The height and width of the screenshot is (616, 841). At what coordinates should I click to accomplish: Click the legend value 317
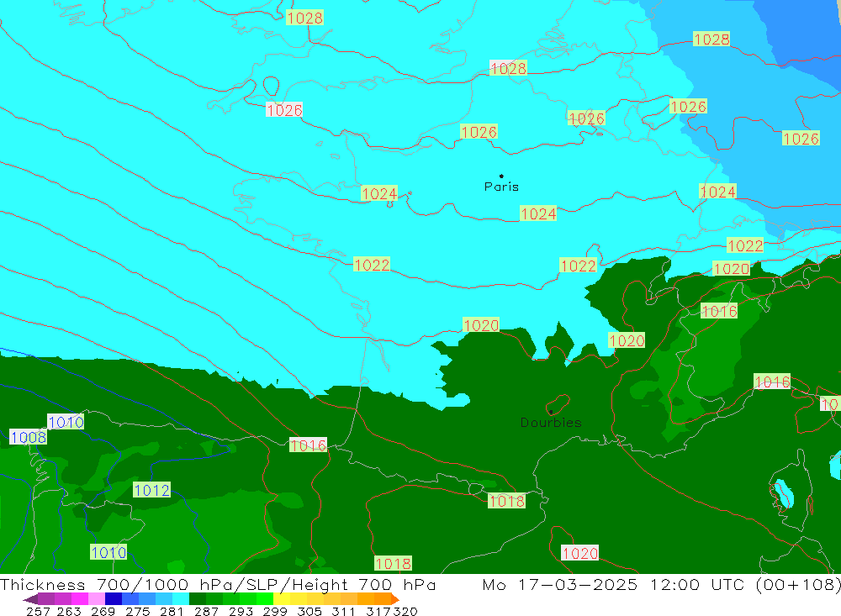[378, 611]
